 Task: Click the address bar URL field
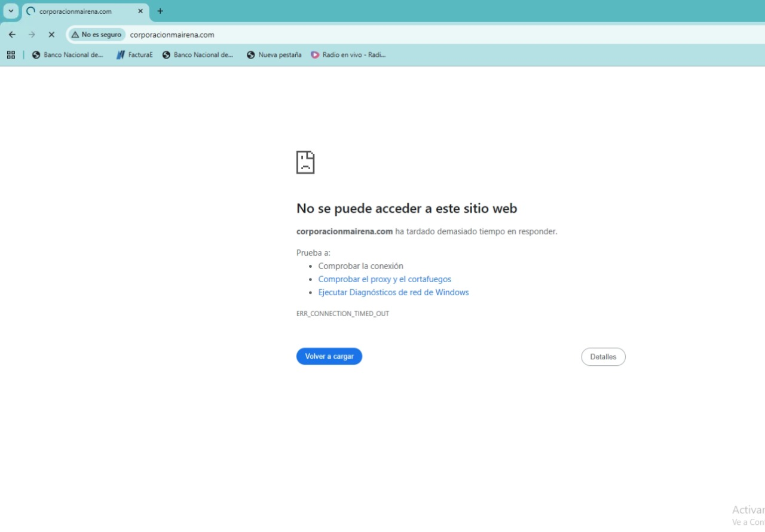pos(359,35)
